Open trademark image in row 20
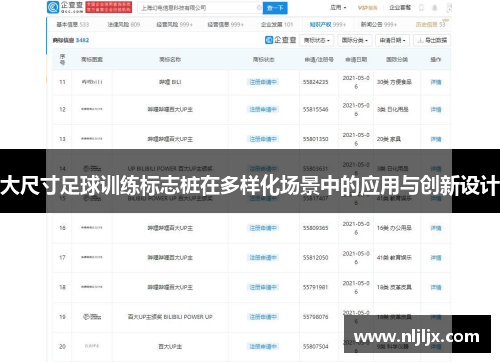 (x=92, y=346)
